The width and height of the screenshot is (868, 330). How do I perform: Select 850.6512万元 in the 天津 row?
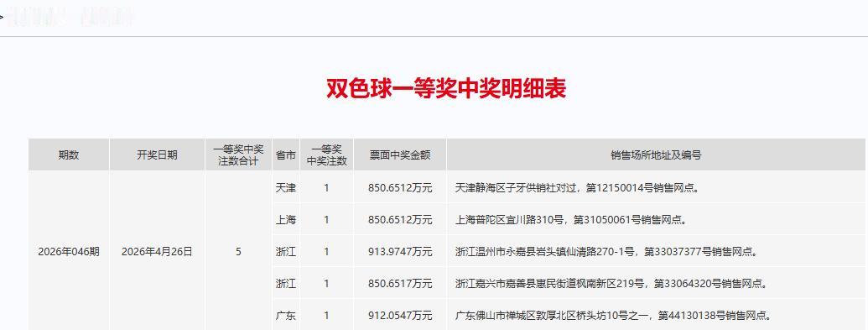[400, 188]
